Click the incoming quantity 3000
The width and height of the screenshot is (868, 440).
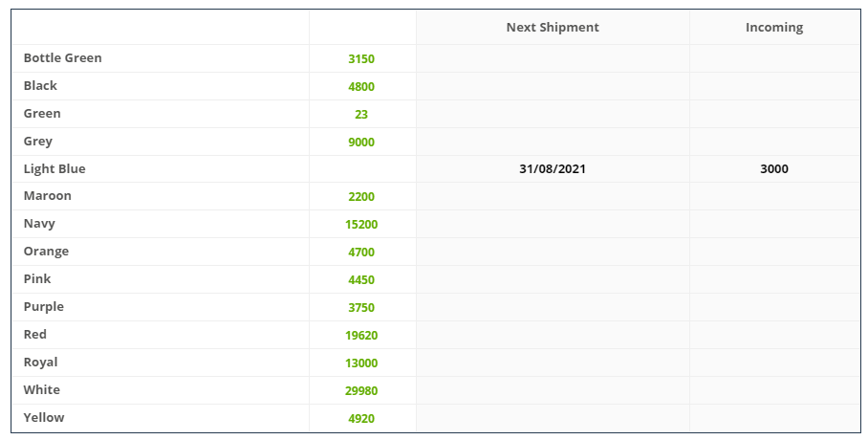pos(774,169)
